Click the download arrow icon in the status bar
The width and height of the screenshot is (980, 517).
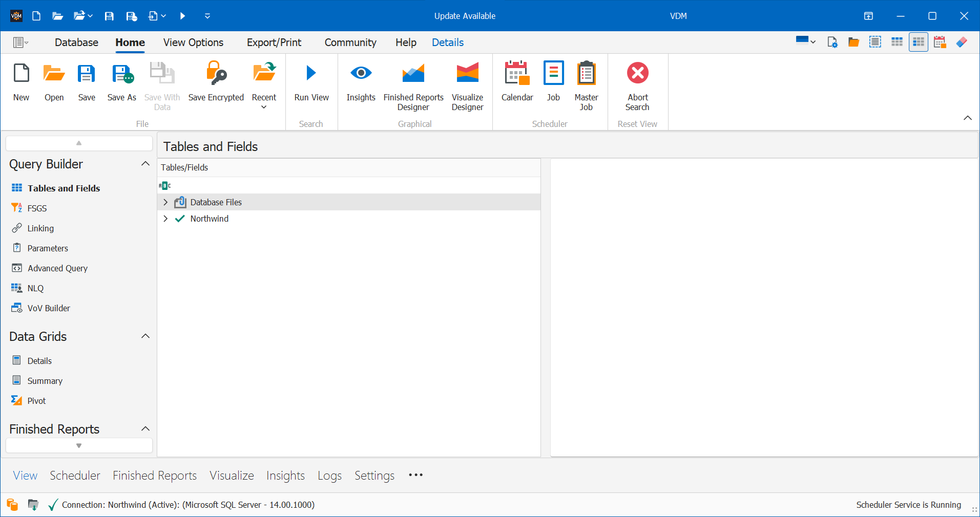point(33,505)
